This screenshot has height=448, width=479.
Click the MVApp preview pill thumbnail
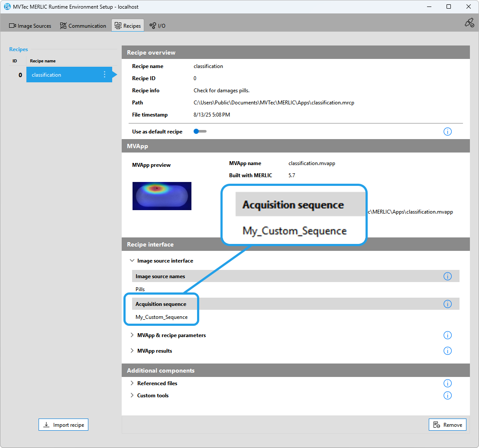coord(162,196)
